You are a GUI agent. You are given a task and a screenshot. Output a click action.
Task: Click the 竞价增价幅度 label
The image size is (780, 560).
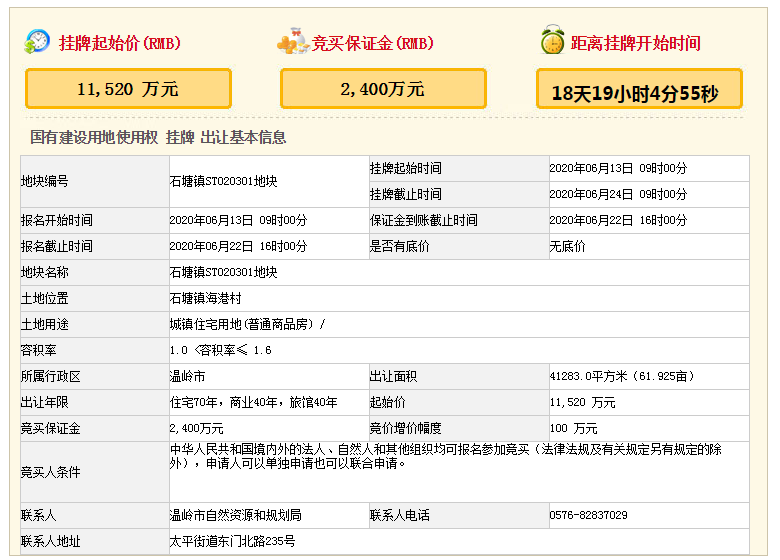[405, 428]
